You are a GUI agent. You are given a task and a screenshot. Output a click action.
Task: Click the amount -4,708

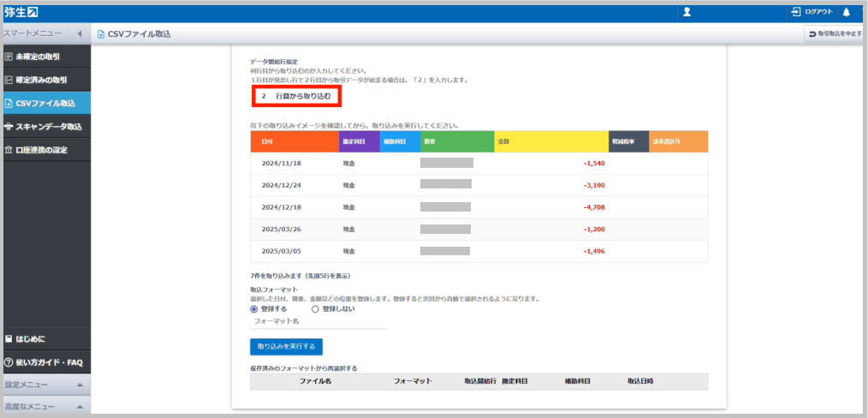click(594, 207)
